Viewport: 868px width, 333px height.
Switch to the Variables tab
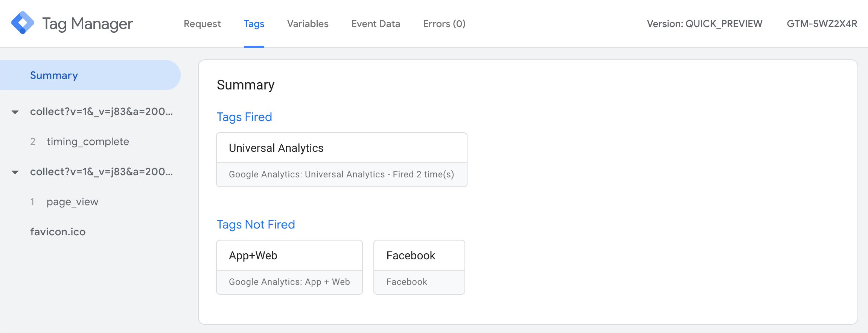pos(308,24)
